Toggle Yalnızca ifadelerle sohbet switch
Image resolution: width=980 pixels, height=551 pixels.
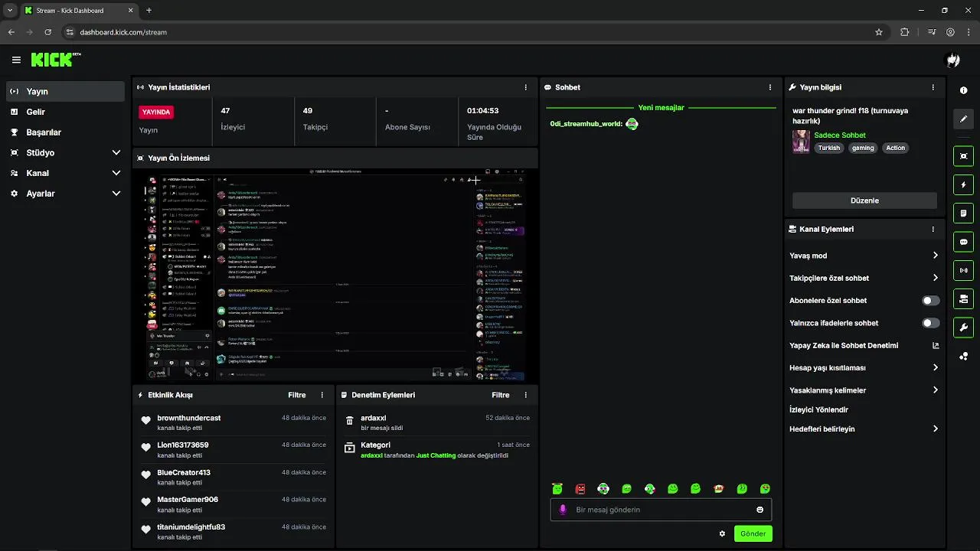[931, 323]
